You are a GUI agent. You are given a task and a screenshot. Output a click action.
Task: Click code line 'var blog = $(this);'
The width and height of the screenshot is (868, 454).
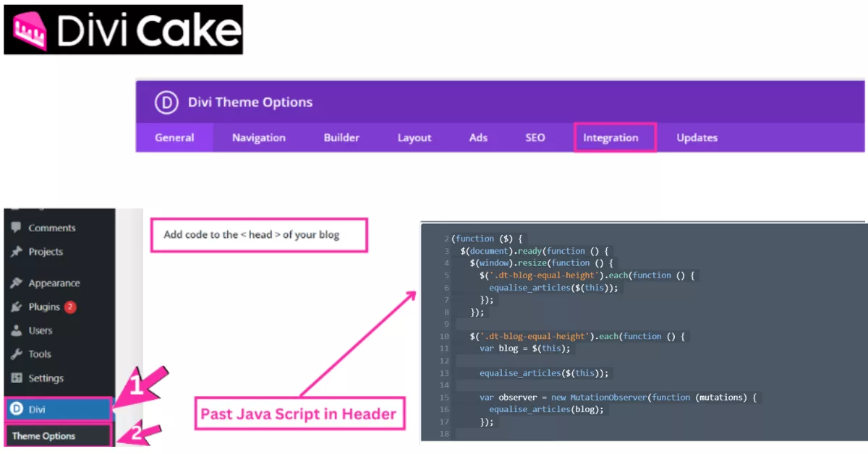[525, 348]
